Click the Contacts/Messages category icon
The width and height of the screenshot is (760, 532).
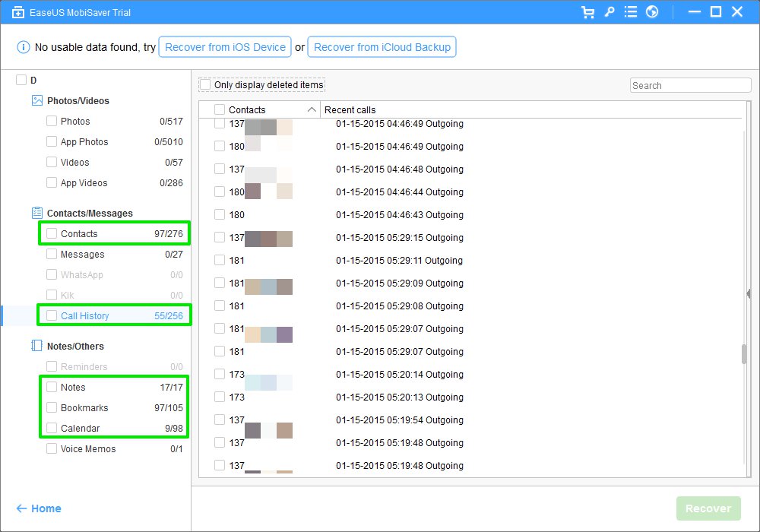click(36, 213)
